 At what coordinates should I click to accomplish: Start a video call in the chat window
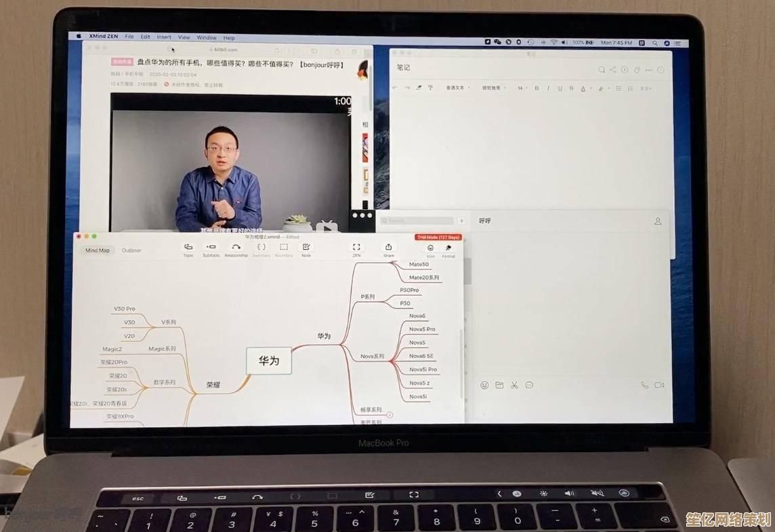pyautogui.click(x=659, y=385)
